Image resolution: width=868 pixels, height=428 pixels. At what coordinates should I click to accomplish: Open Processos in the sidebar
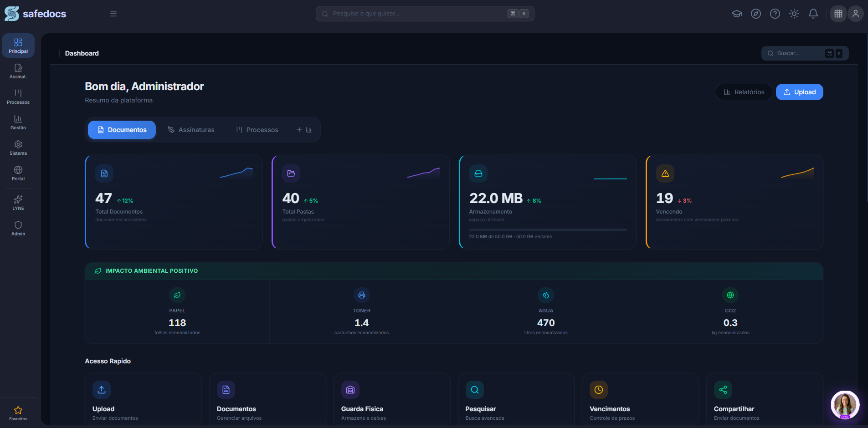click(18, 97)
